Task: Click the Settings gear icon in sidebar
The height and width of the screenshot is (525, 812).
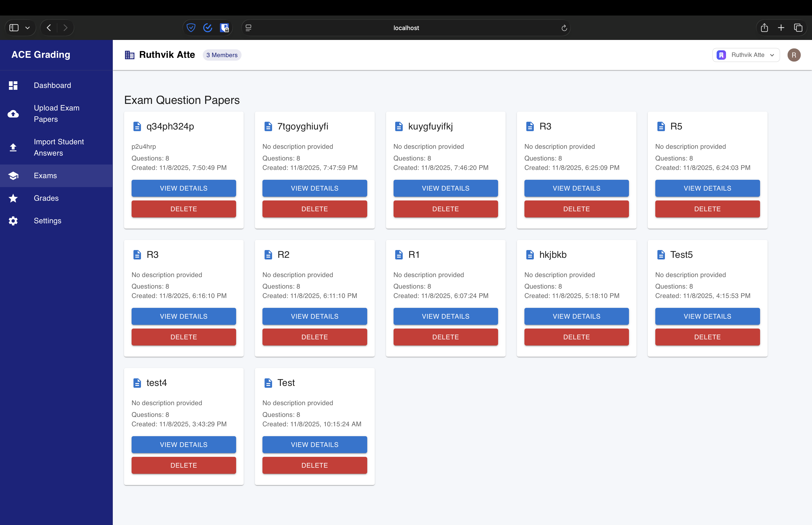Action: click(13, 221)
